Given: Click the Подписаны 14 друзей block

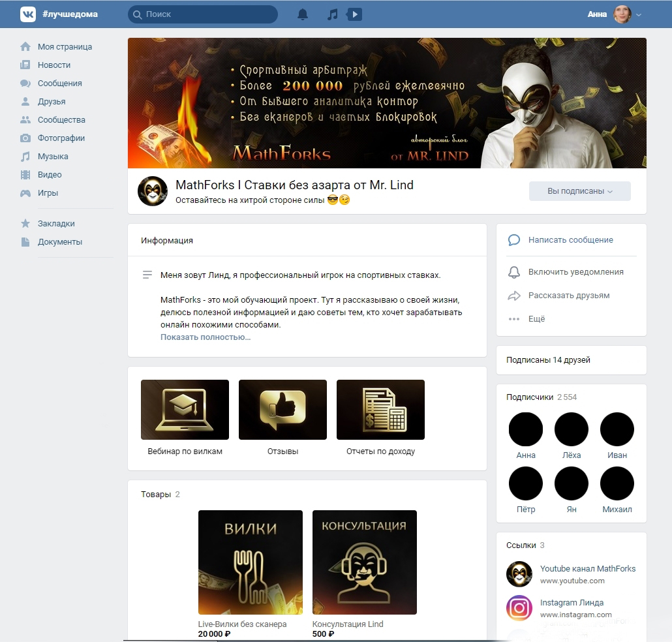Looking at the screenshot, I should tap(572, 360).
